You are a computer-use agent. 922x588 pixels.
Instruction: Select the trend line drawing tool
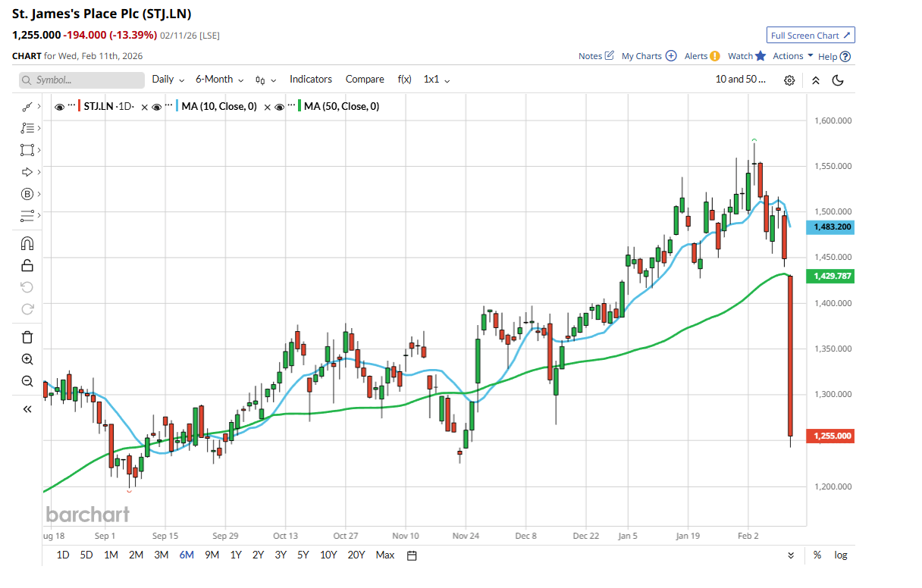pyautogui.click(x=27, y=107)
